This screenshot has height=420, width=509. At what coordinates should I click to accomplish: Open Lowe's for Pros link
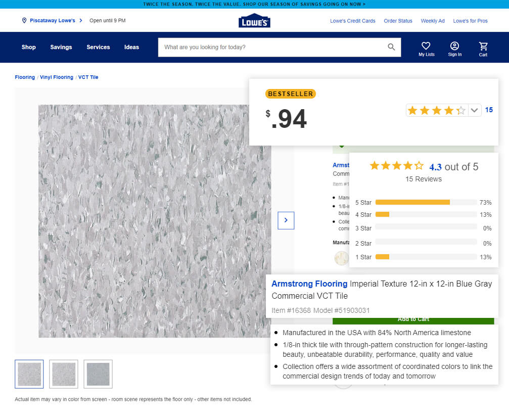[470, 21]
